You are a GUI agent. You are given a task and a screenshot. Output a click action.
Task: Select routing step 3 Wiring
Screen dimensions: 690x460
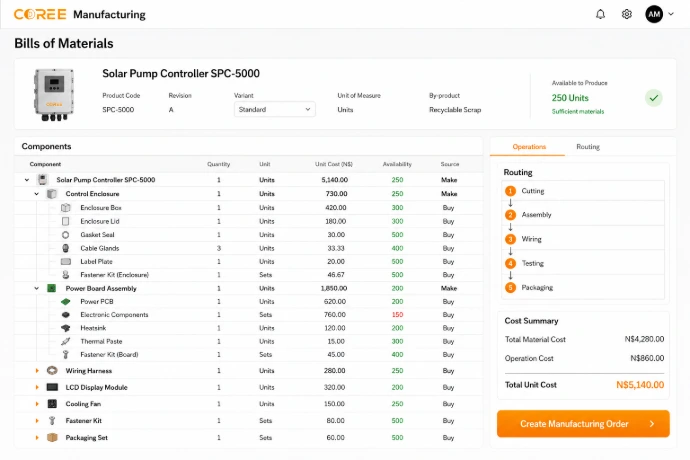[x=583, y=239]
